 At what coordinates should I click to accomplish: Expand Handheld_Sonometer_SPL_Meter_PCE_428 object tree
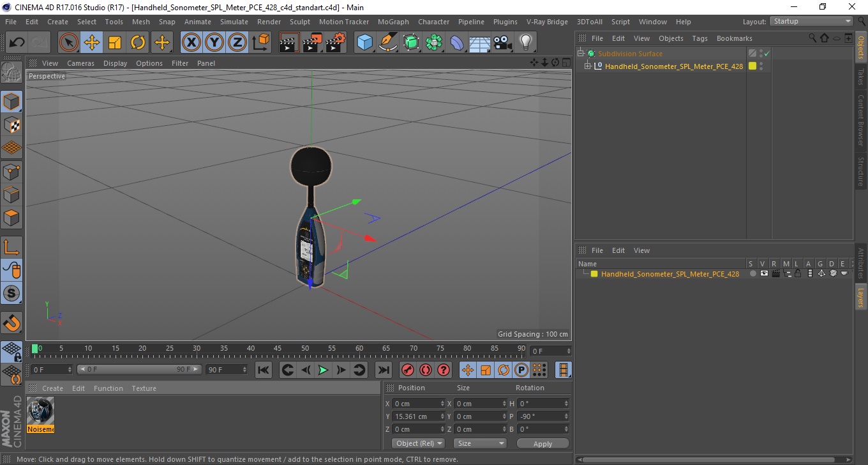pyautogui.click(x=588, y=66)
